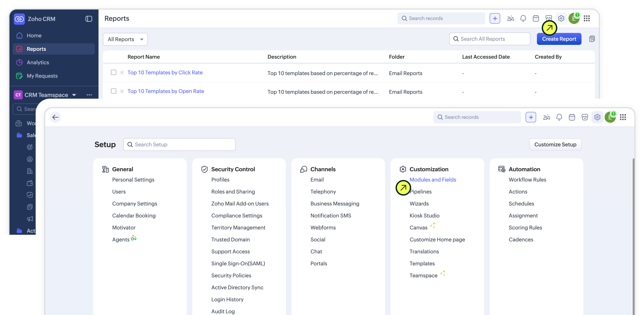
Task: Click Customize Setup button
Action: (x=555, y=144)
